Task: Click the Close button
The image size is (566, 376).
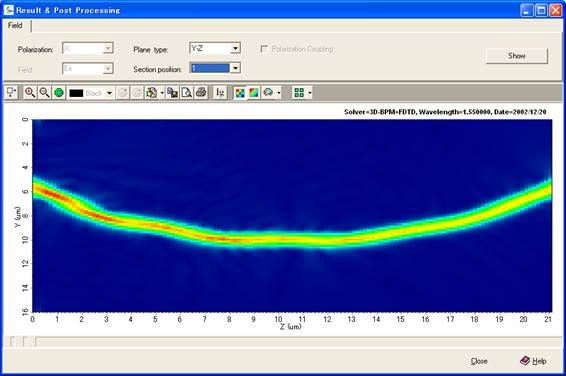Action: [479, 361]
